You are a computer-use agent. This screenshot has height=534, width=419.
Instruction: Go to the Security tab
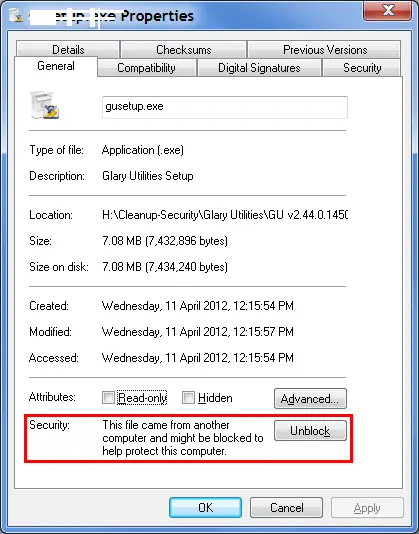point(362,68)
